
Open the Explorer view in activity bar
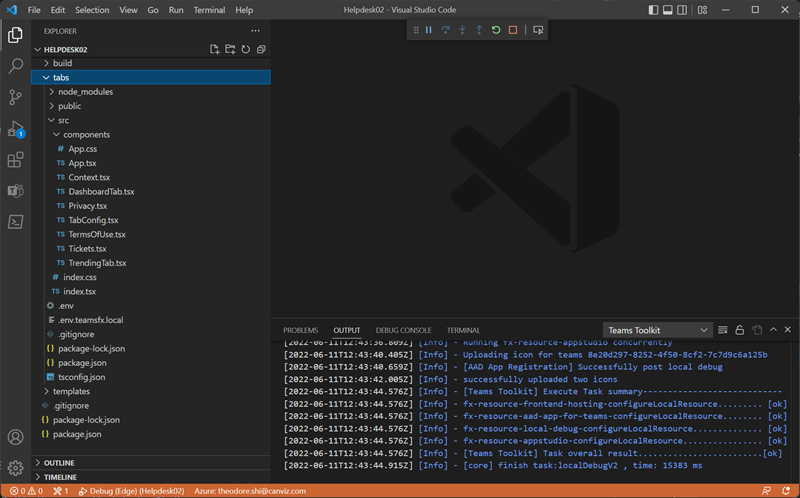point(15,35)
